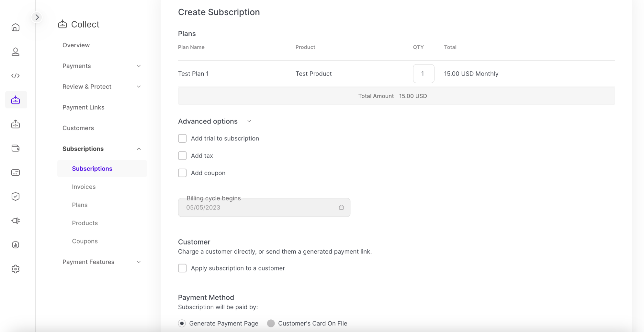The width and height of the screenshot is (644, 332).
Task: Check the Add tax option
Action: 182,156
